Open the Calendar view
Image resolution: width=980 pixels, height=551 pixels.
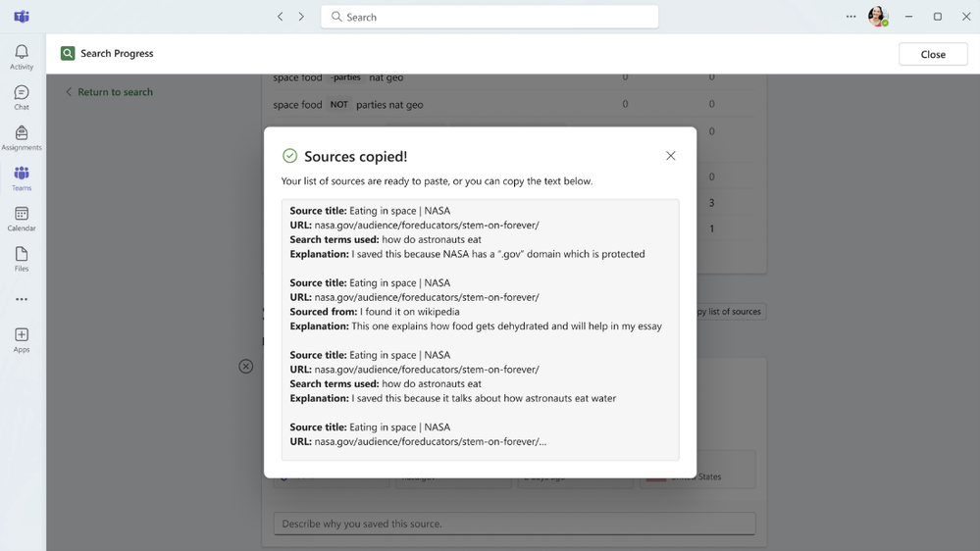coord(22,220)
